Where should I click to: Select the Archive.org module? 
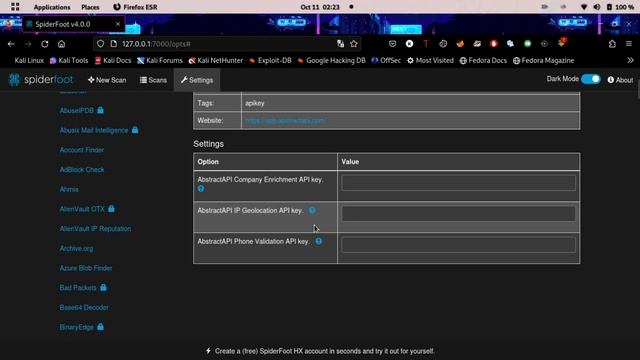coord(76,248)
